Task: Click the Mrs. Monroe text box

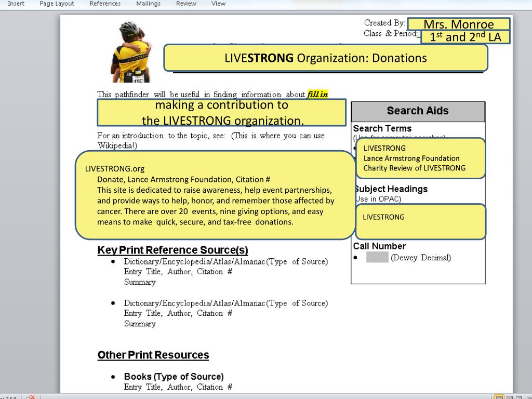Action: (459, 24)
